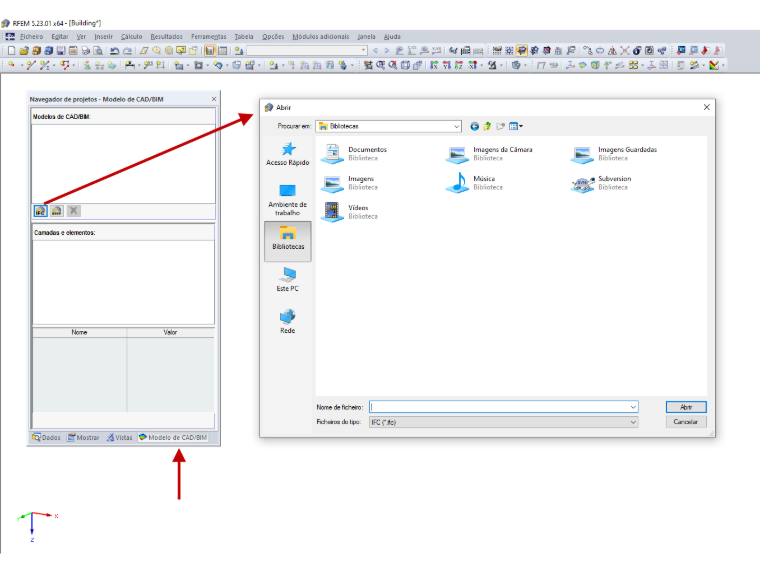Close the Abrir dialog
760x570 pixels.
coord(707,107)
